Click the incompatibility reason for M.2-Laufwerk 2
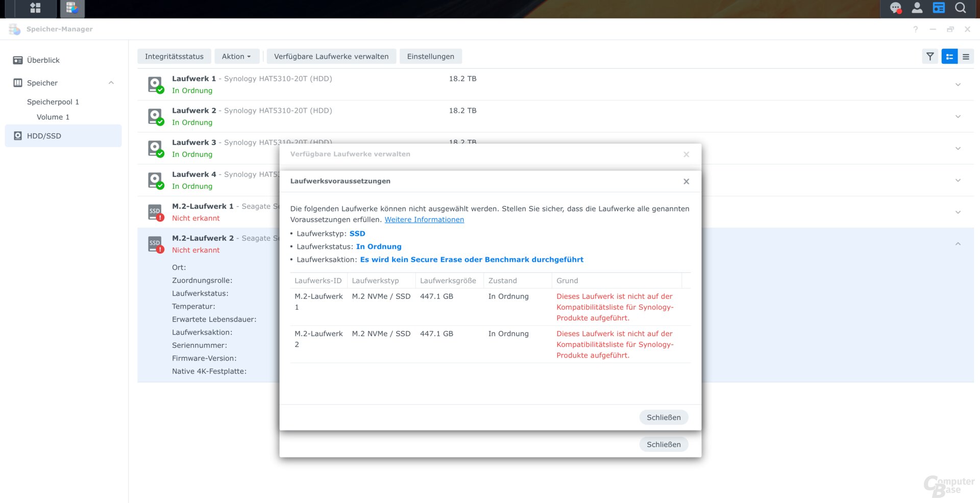Image resolution: width=980 pixels, height=503 pixels. click(615, 344)
